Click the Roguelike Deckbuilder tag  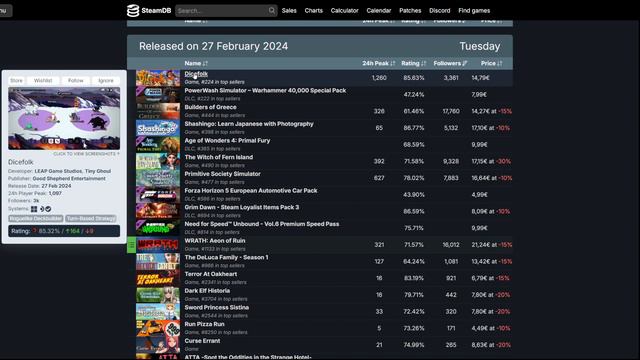36,219
